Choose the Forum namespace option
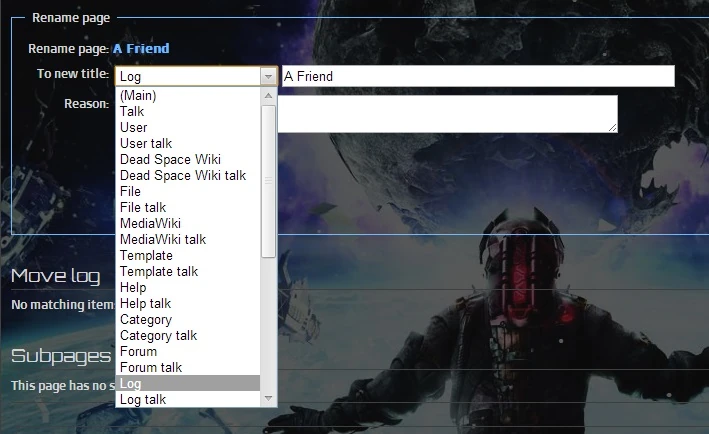 [x=188, y=352]
